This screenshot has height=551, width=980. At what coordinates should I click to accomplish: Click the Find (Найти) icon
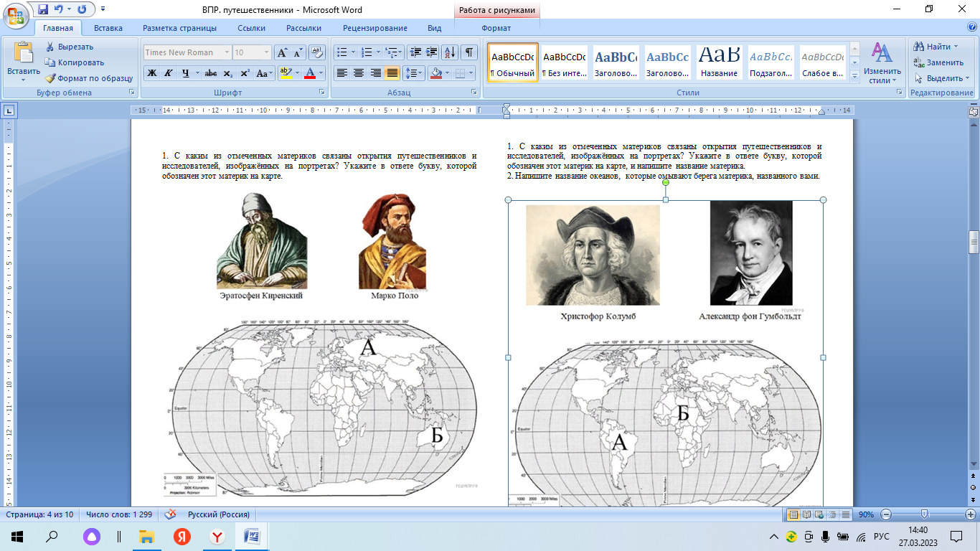(x=919, y=47)
